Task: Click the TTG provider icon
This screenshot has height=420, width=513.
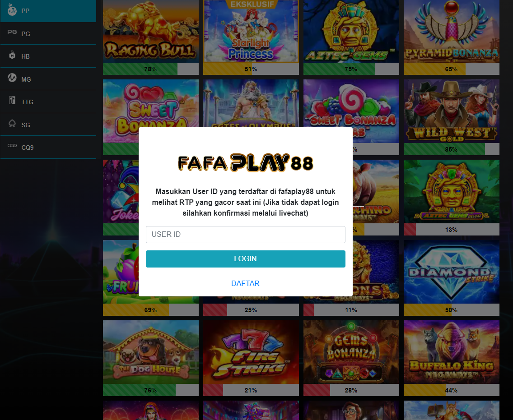Action: click(x=12, y=100)
